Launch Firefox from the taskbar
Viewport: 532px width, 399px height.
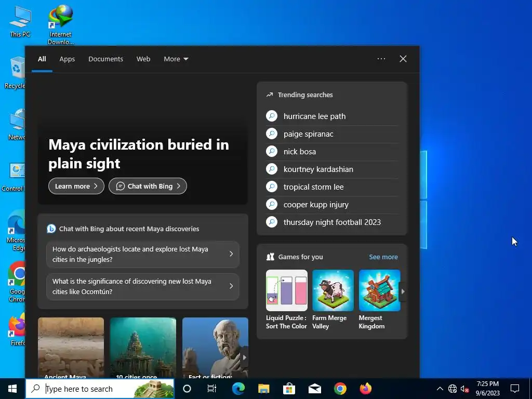pyautogui.click(x=365, y=389)
